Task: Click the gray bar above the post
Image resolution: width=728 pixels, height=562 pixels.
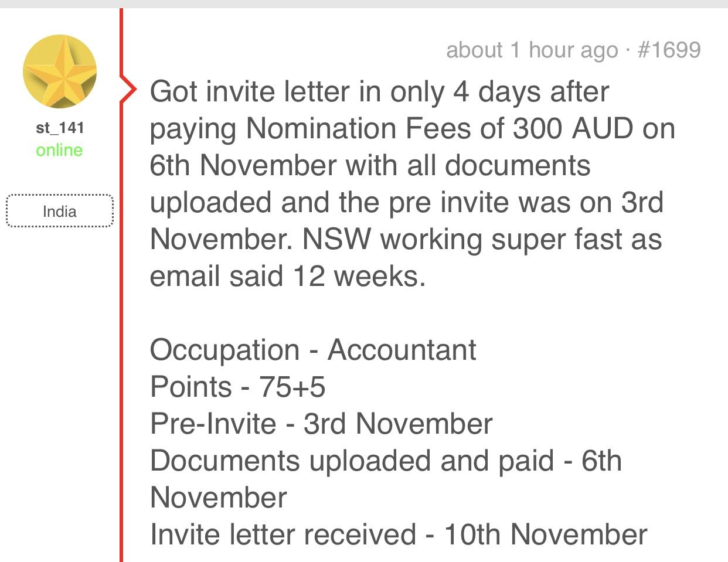Action: click(364, 4)
